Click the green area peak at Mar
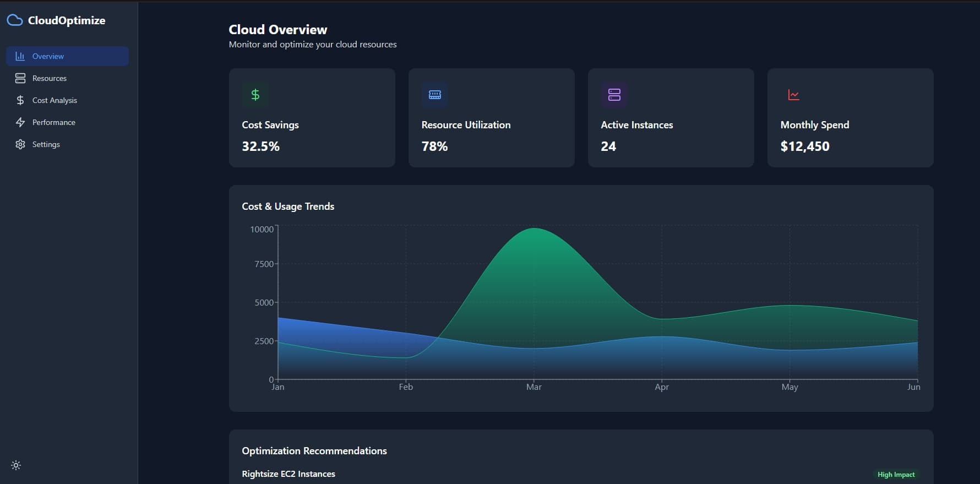 pyautogui.click(x=534, y=230)
